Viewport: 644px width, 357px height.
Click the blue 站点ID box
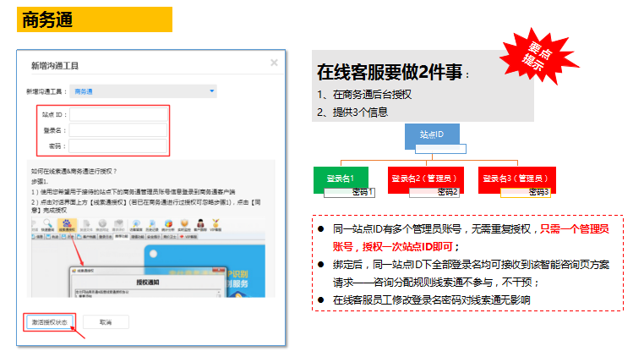[432, 134]
